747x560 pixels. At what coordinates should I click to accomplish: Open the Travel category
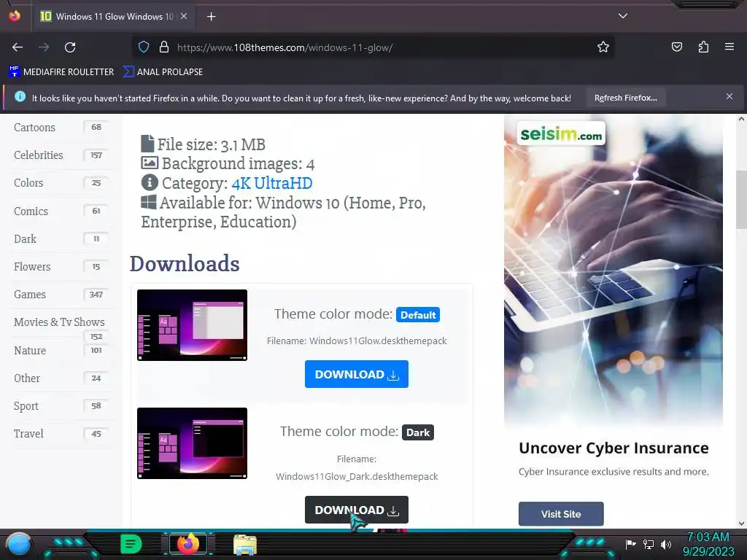[28, 434]
